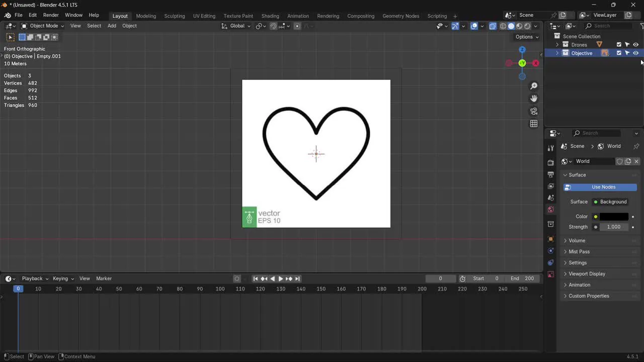Switch to the Shading workspace tab
The height and width of the screenshot is (362, 644).
(270, 16)
